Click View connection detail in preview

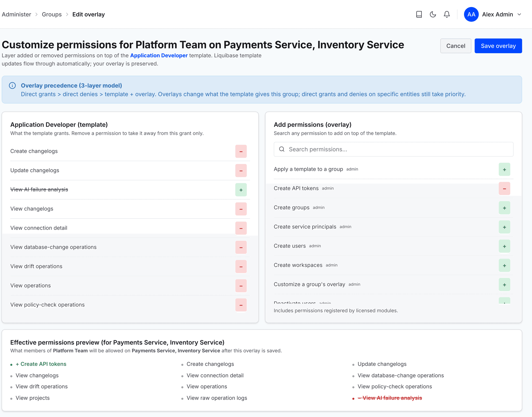215,375
